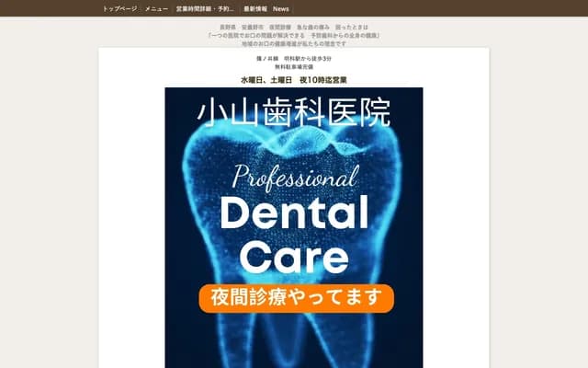Go to the メニュー page
This screenshot has height=368, width=588.
pyautogui.click(x=156, y=8)
